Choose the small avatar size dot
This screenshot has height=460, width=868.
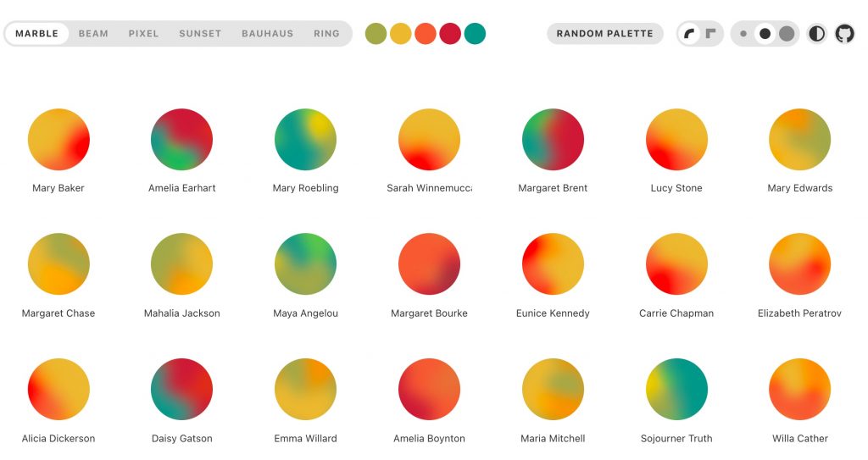point(743,34)
